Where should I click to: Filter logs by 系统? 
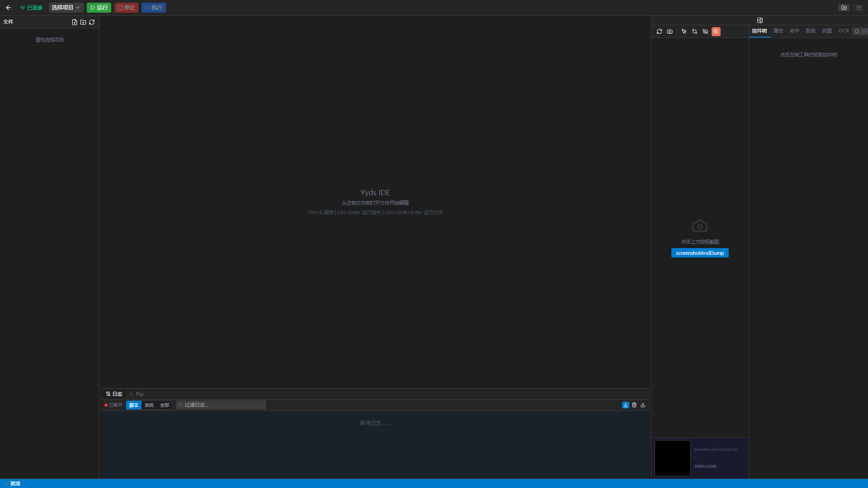149,405
